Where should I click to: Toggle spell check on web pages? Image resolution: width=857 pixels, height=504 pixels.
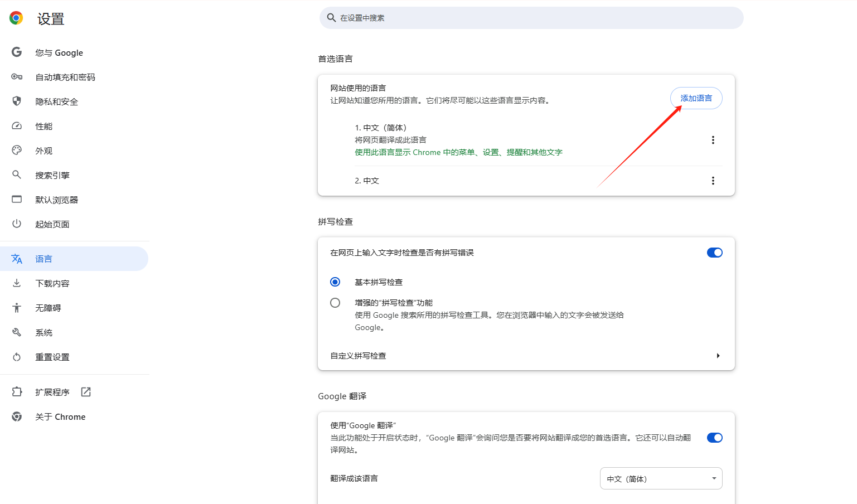714,253
